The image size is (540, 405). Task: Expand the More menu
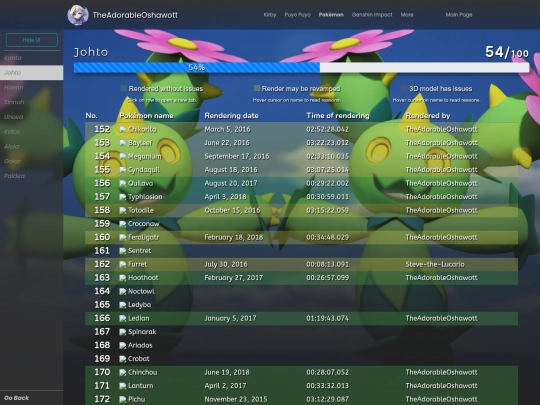tap(407, 15)
